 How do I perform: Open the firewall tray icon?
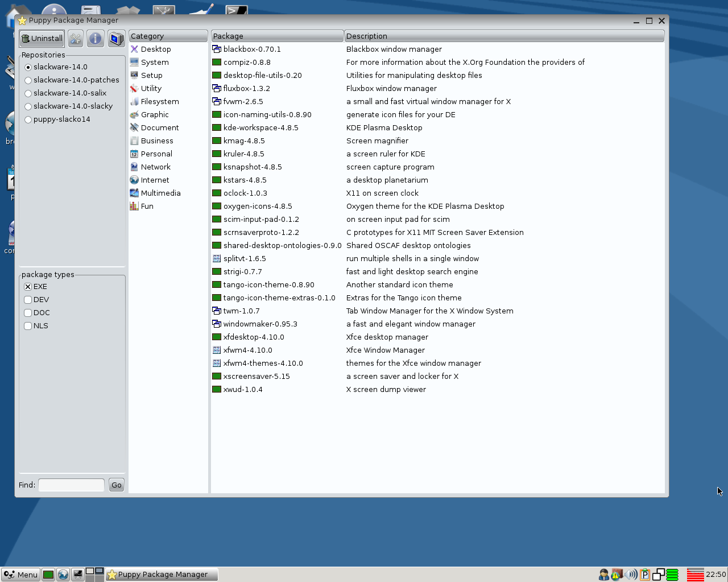pos(617,574)
